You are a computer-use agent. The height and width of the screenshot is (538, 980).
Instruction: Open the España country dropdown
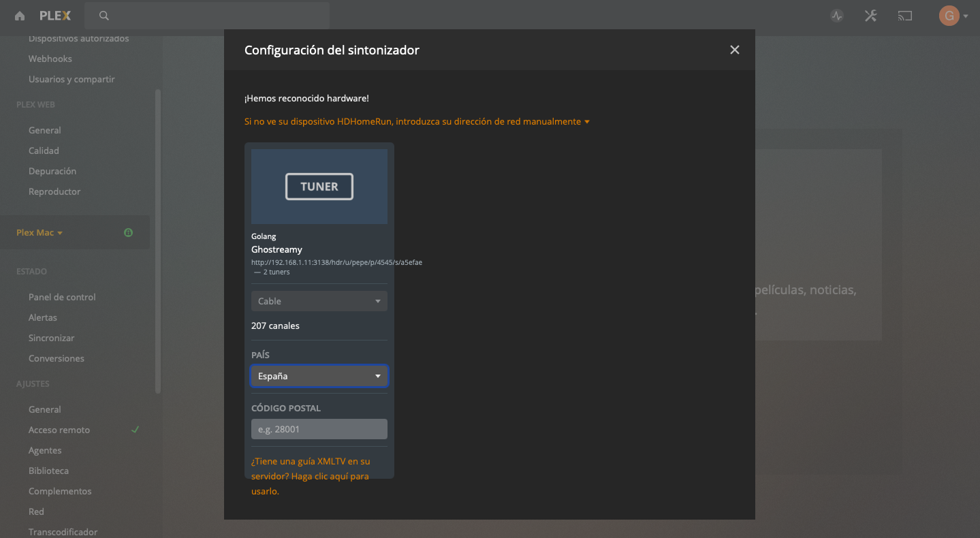point(319,376)
